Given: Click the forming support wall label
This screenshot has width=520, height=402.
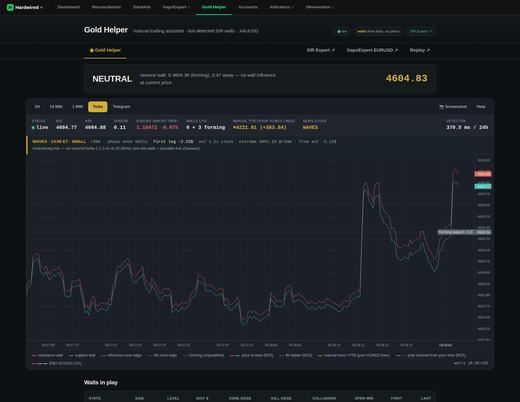Looking at the screenshot, I should [456, 232].
